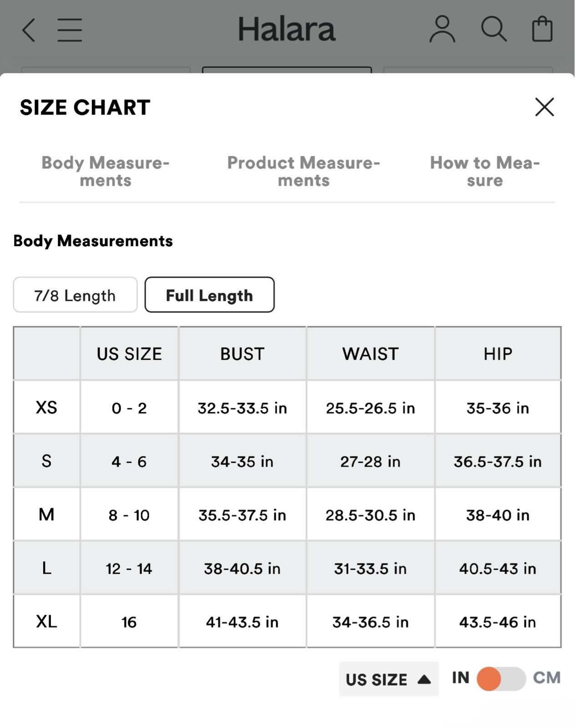575x728 pixels.
Task: Select the 7/8 Length option
Action: [x=75, y=295]
